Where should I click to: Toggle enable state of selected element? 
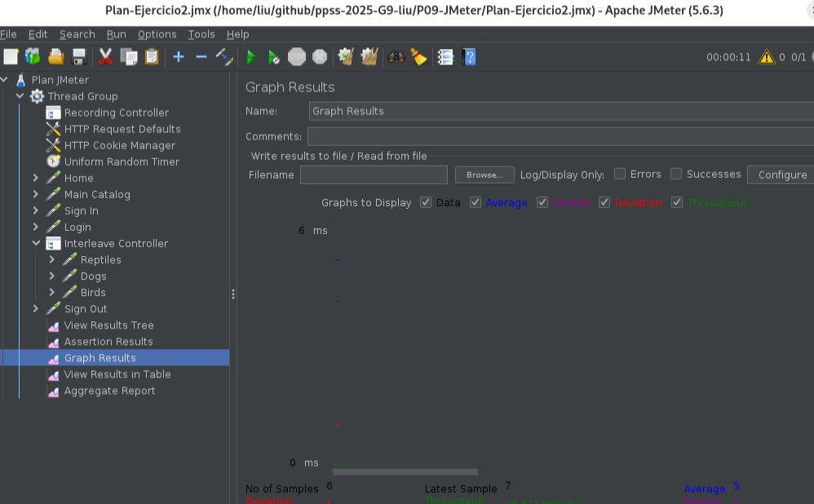(224, 56)
